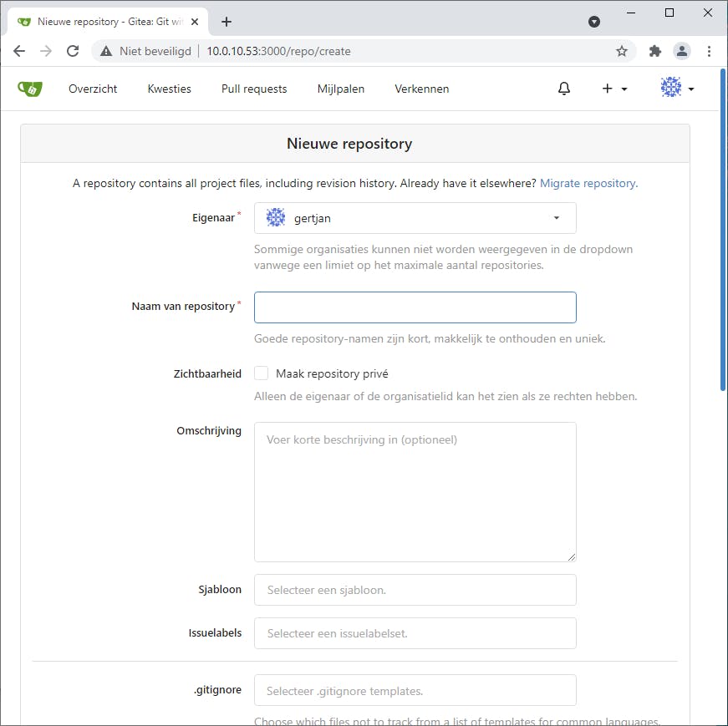Open the browser extensions puzzle icon
This screenshot has height=726, width=728.
click(x=654, y=51)
